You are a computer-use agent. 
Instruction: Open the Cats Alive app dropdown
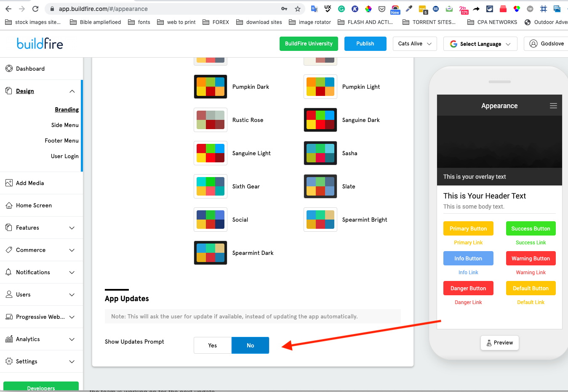[x=415, y=44]
